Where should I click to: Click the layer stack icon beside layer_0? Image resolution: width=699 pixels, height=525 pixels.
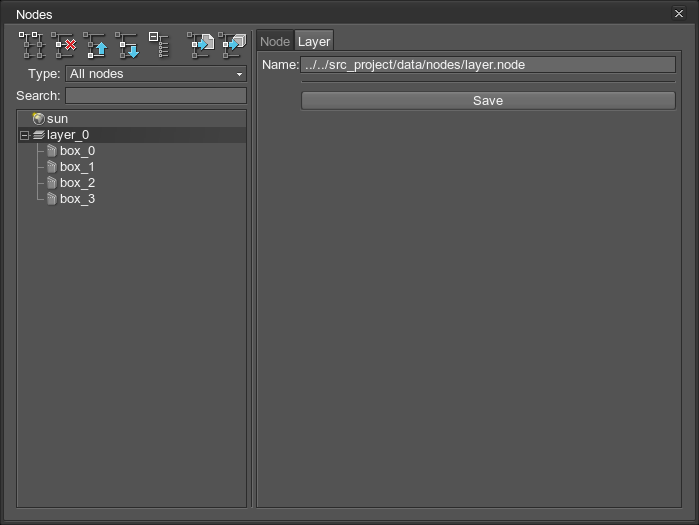(x=38, y=135)
